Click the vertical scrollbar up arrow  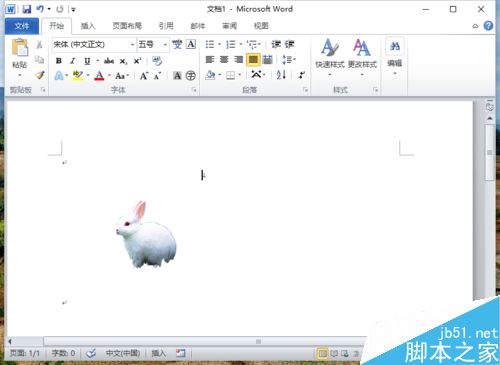tap(490, 118)
